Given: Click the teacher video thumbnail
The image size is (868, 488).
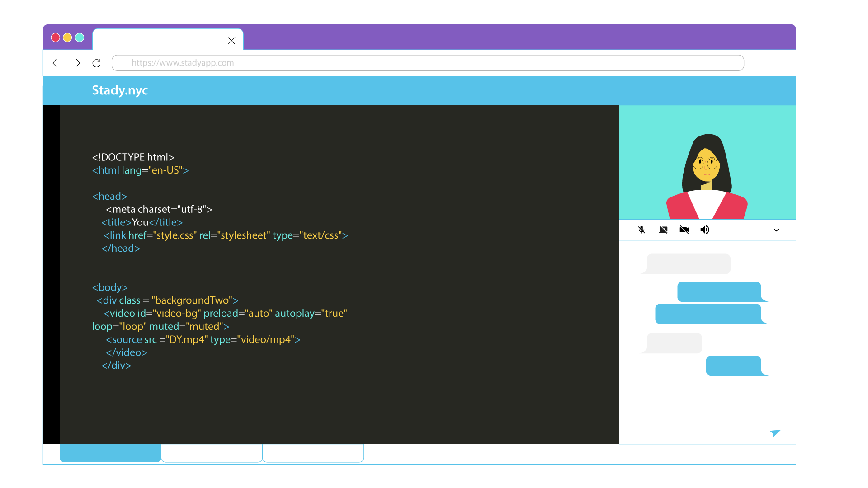Looking at the screenshot, I should [x=707, y=163].
